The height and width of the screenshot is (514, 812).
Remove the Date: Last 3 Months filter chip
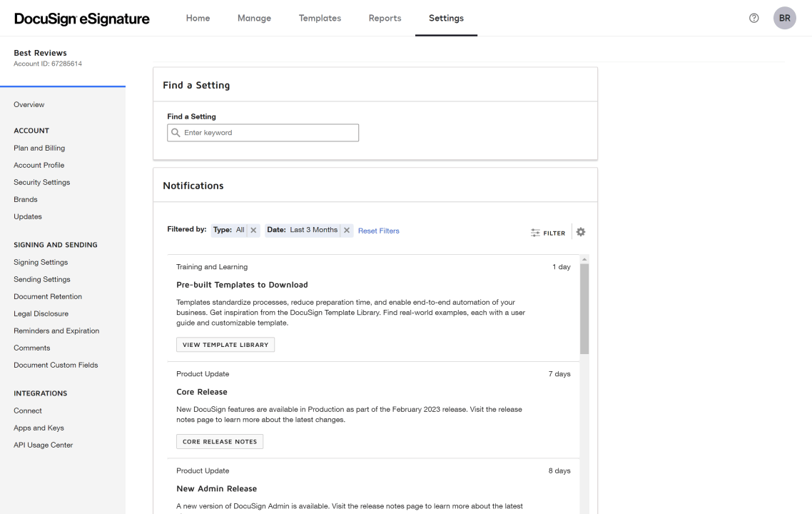[x=347, y=230]
